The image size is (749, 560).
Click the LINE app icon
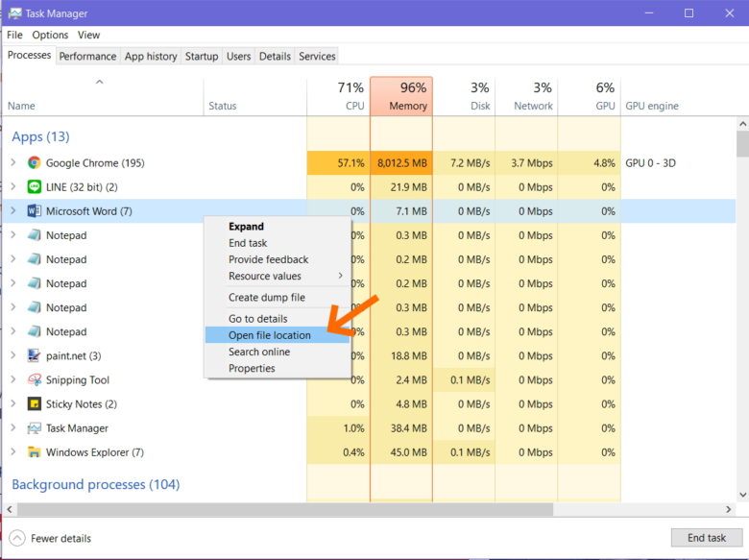click(x=35, y=187)
